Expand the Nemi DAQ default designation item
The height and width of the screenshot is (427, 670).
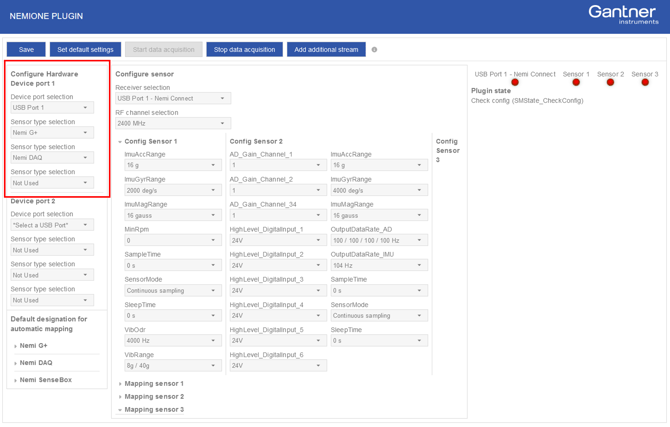click(33, 363)
